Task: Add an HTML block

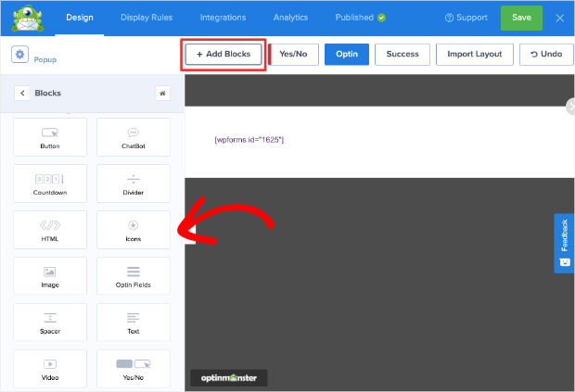Action: tap(50, 230)
